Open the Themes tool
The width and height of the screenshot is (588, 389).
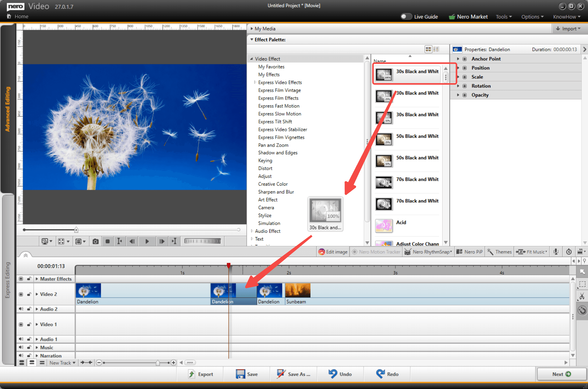pyautogui.click(x=499, y=252)
